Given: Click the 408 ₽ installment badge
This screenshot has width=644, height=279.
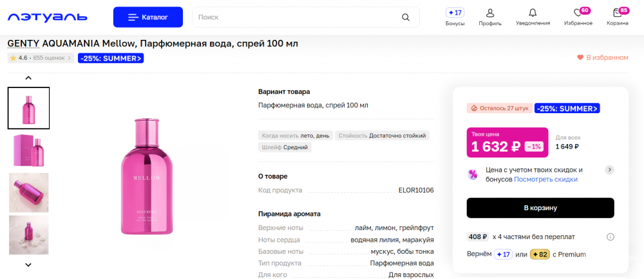Looking at the screenshot, I should [x=478, y=237].
